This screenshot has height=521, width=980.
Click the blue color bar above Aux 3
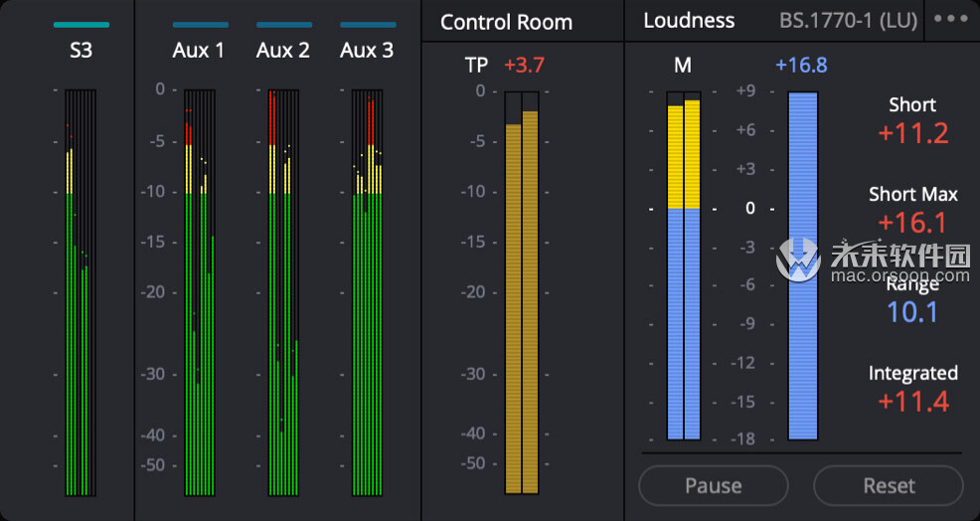(x=368, y=25)
